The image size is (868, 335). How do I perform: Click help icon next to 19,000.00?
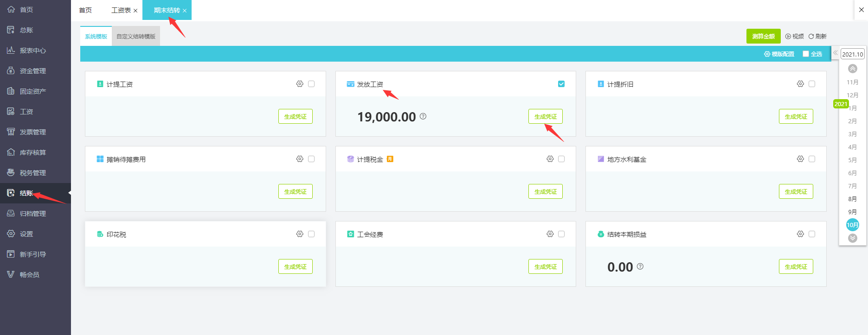[x=423, y=116]
